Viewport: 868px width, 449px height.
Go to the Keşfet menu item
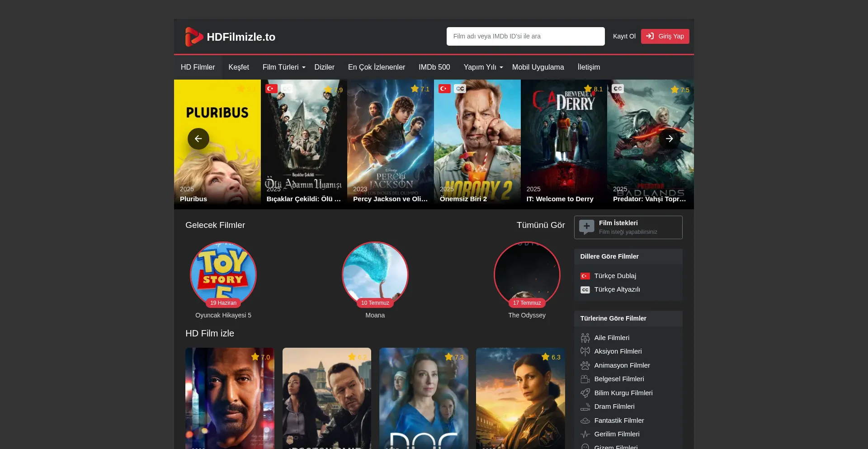[x=239, y=67]
